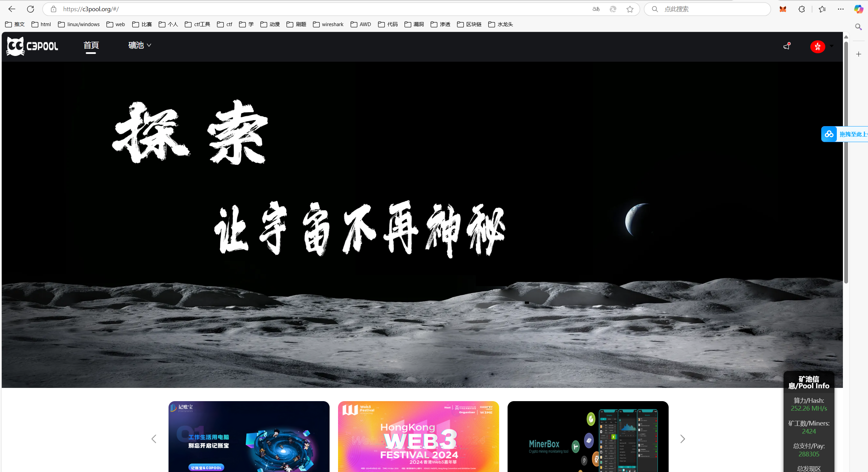868x472 pixels.
Task: Add page to favorites star icon
Action: [630, 9]
